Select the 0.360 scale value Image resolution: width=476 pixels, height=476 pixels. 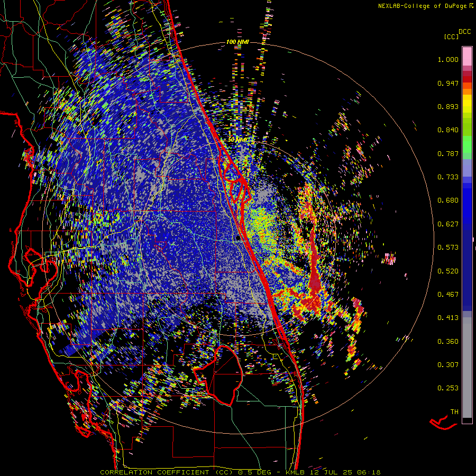click(x=448, y=342)
